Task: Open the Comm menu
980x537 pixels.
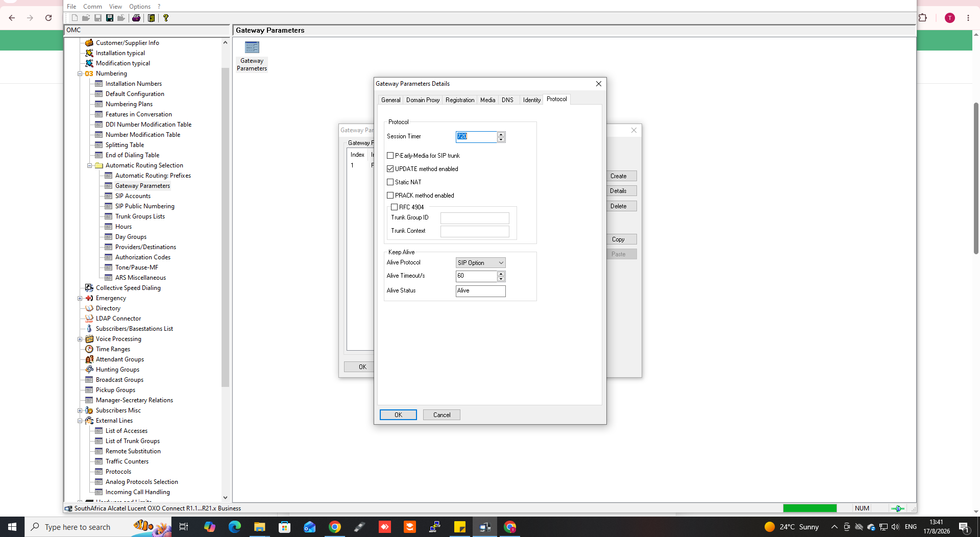Action: [x=92, y=7]
